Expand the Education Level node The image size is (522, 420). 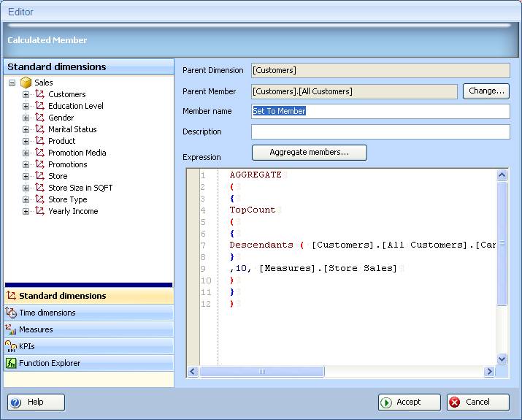point(26,106)
